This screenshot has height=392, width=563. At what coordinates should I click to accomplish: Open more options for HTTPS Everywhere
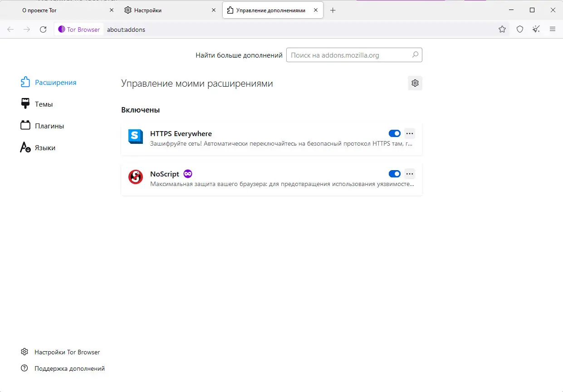coord(410,133)
